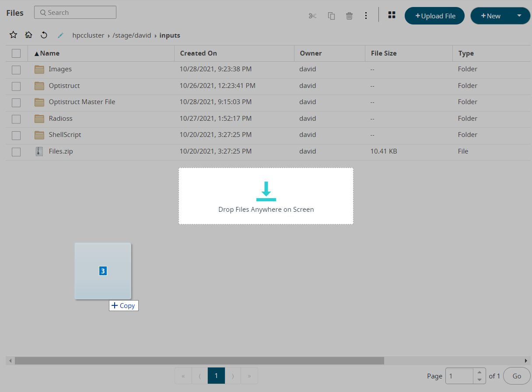Increase page number stepper up arrow
Screen dimensions: 532x392
point(479,372)
